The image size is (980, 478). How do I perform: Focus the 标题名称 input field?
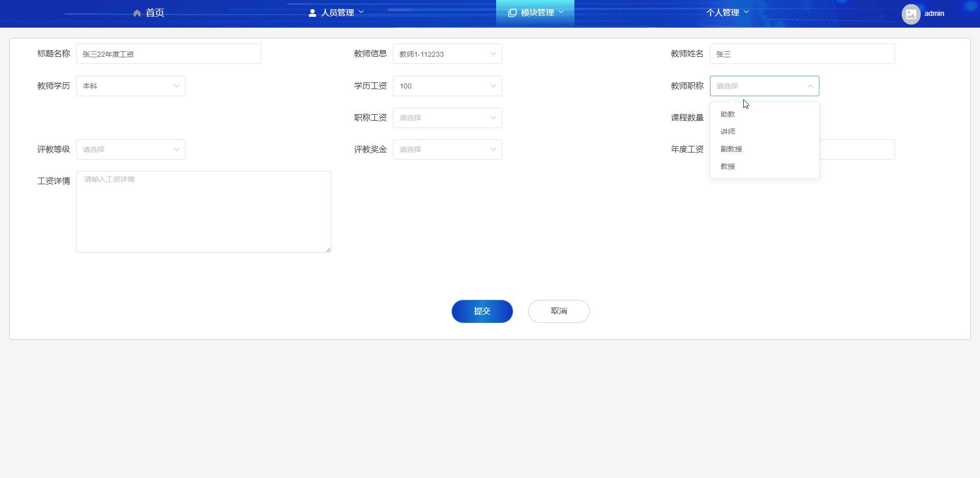click(x=169, y=54)
